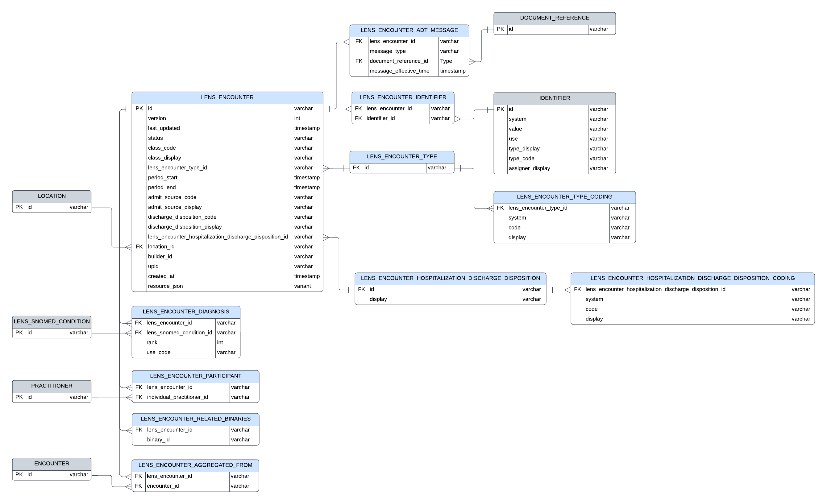
Task: Select the IDENTIFIER table header
Action: [554, 98]
